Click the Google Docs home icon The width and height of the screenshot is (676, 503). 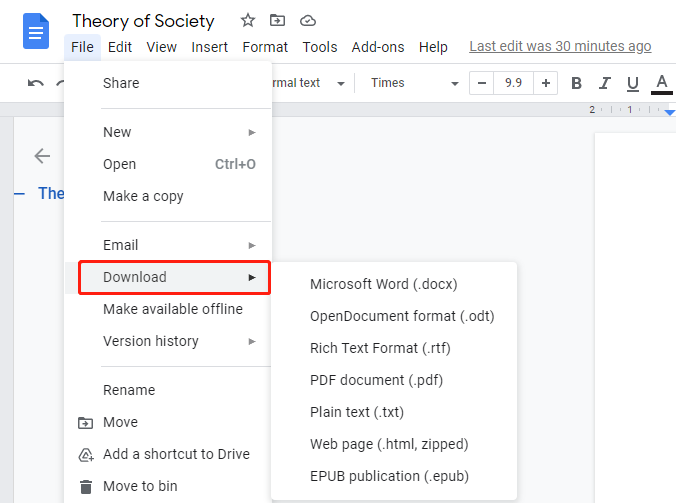coord(36,31)
